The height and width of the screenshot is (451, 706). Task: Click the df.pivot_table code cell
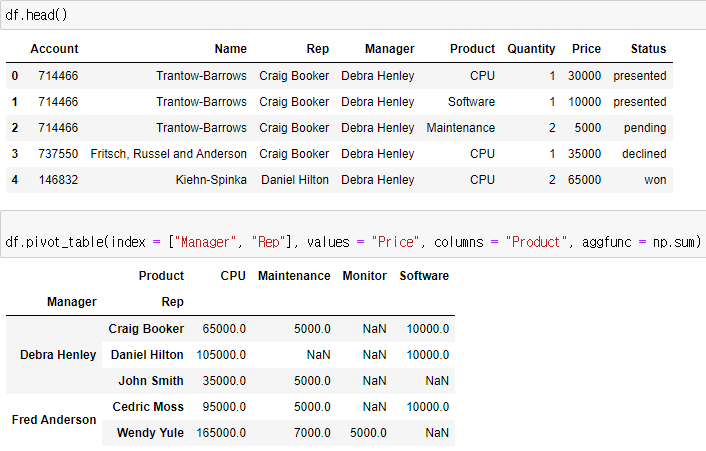pos(353,234)
